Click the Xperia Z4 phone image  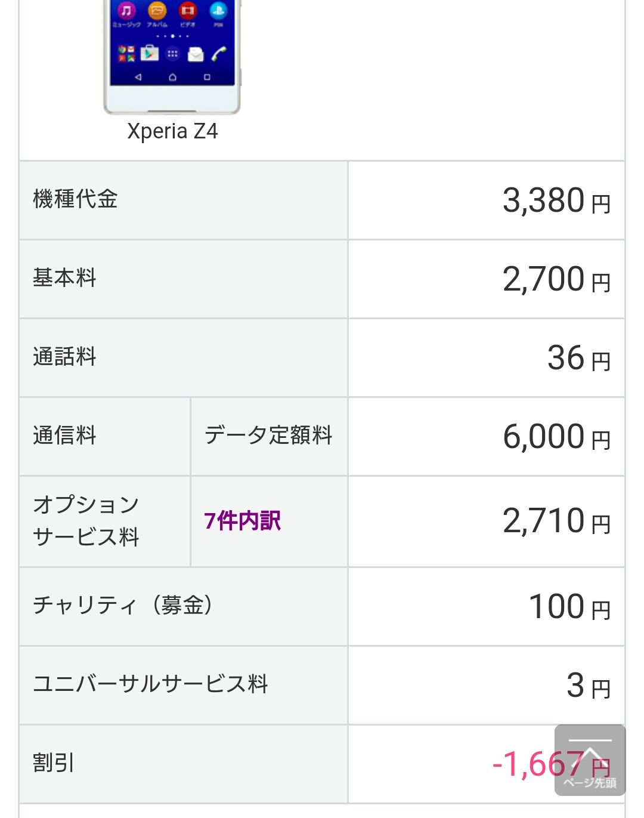pos(172,57)
